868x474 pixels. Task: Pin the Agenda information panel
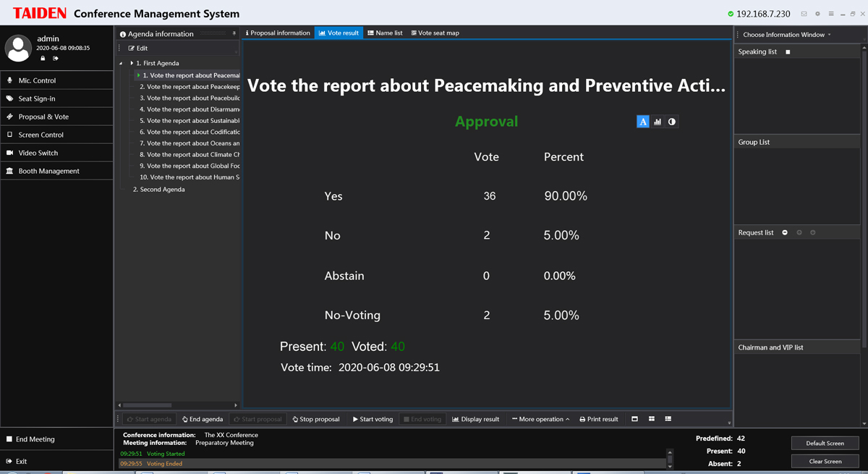[234, 33]
